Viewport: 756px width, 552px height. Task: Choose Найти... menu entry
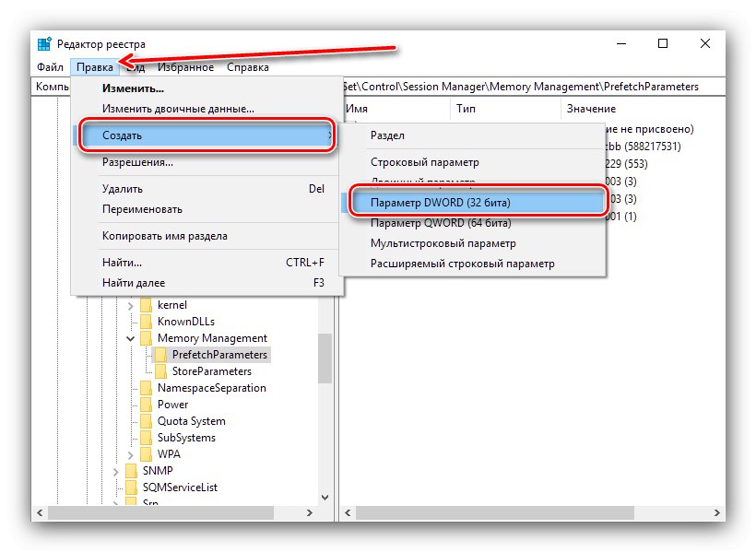[x=207, y=263]
